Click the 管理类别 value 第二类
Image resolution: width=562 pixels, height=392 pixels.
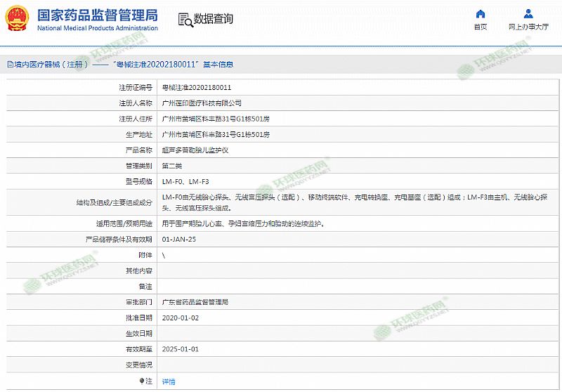pos(172,166)
